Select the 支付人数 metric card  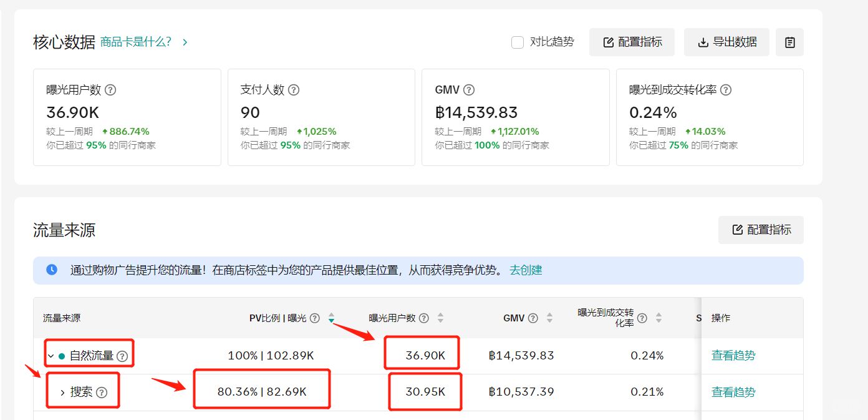pos(321,117)
